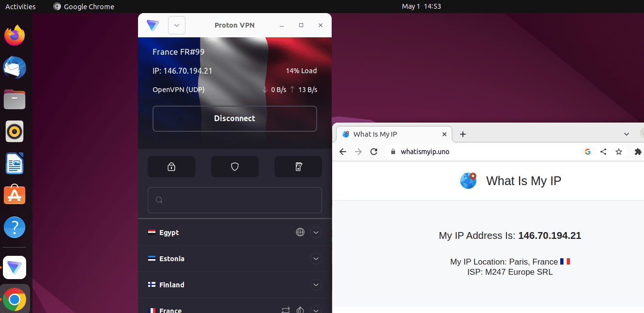This screenshot has width=644, height=313.
Task: Select the What Is My IP tab
Action: (387, 134)
